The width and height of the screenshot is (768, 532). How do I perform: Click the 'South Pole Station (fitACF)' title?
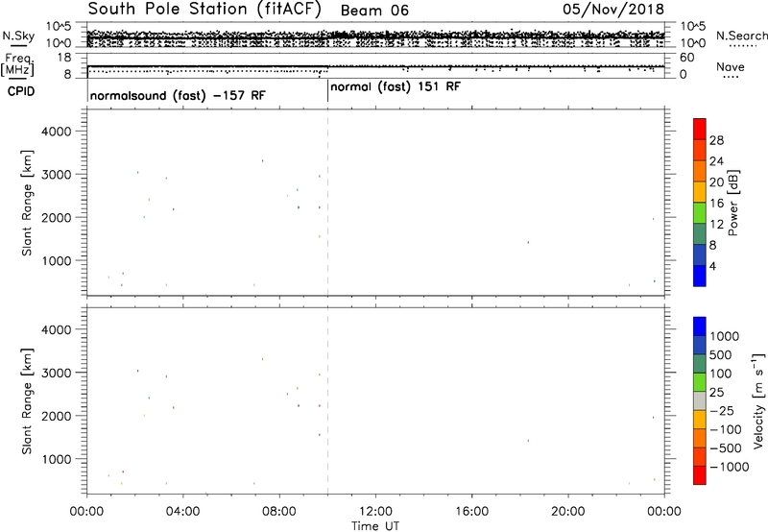[x=204, y=10]
